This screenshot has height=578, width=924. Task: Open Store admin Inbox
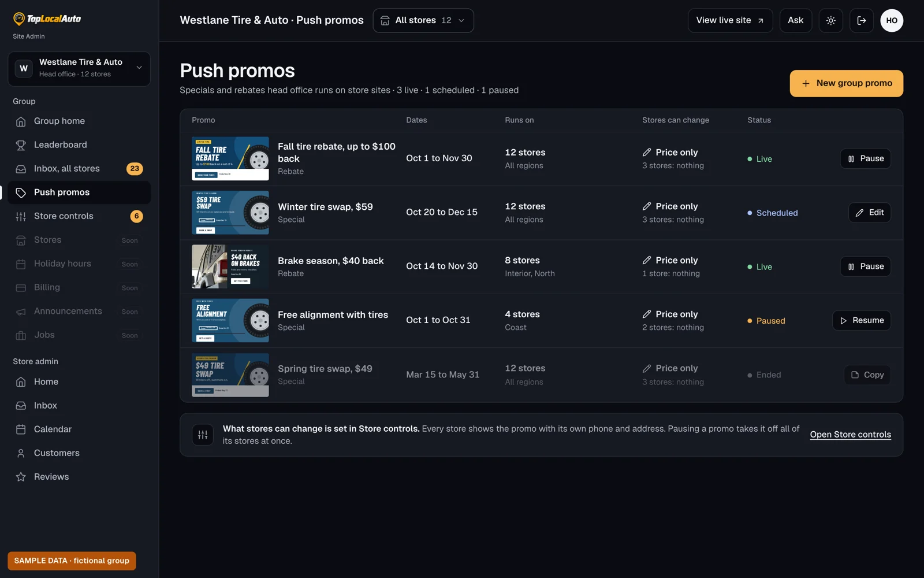coord(79,406)
